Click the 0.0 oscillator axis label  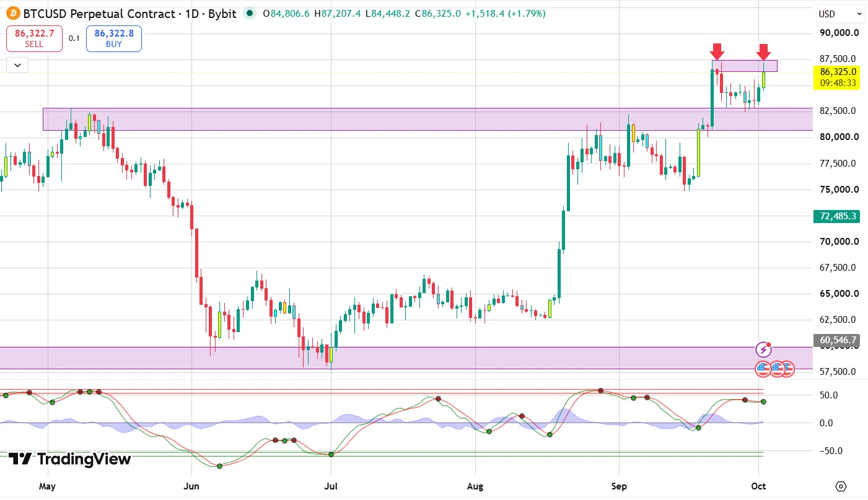[826, 423]
